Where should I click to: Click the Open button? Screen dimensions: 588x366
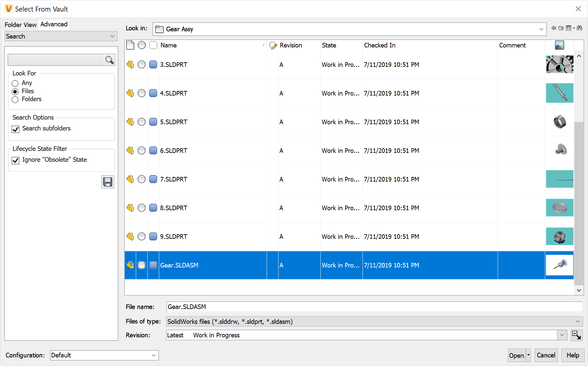(x=516, y=355)
